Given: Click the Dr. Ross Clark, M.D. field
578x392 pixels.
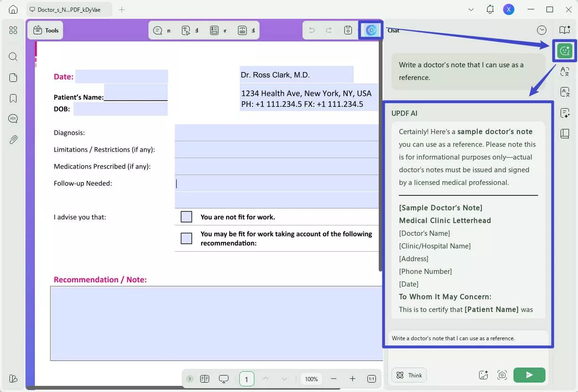Looking at the screenshot, I should tap(297, 75).
